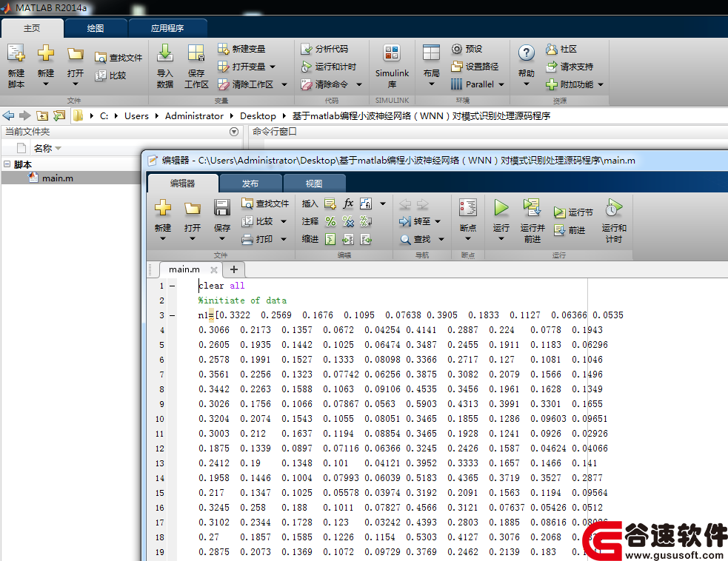Collapse the 脚本 group in Current Folder

(x=7, y=164)
